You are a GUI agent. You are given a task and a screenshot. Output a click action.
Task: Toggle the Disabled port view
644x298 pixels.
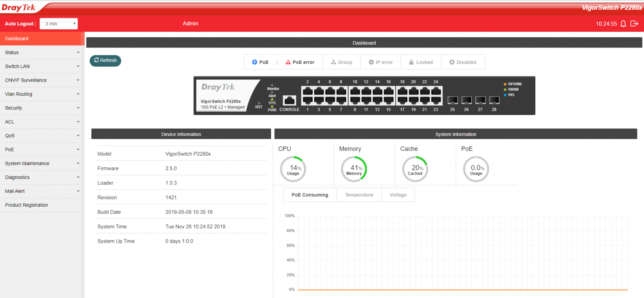coord(463,62)
